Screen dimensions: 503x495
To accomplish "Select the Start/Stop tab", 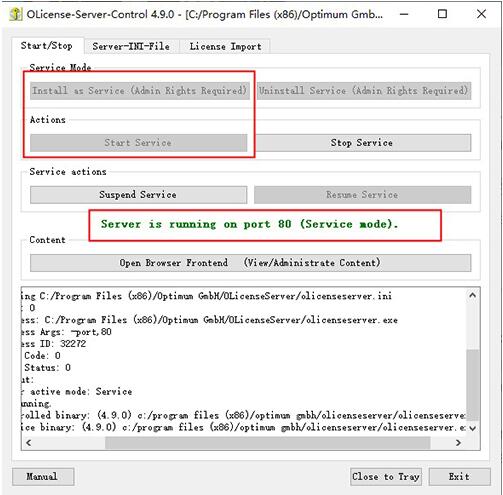I will pos(47,45).
